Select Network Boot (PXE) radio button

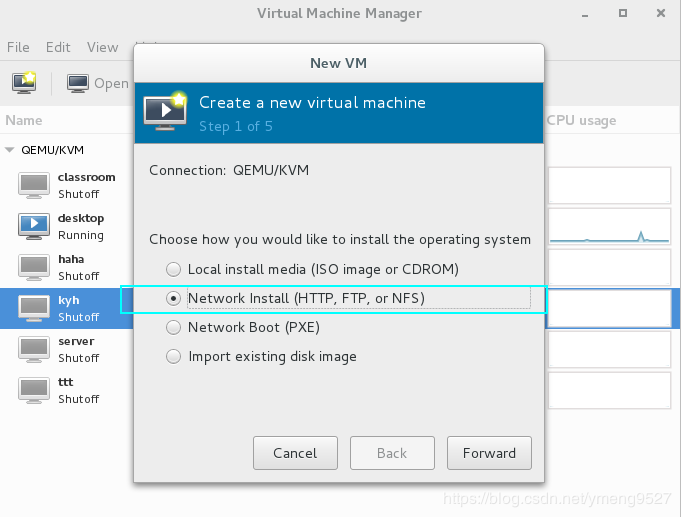coord(173,327)
